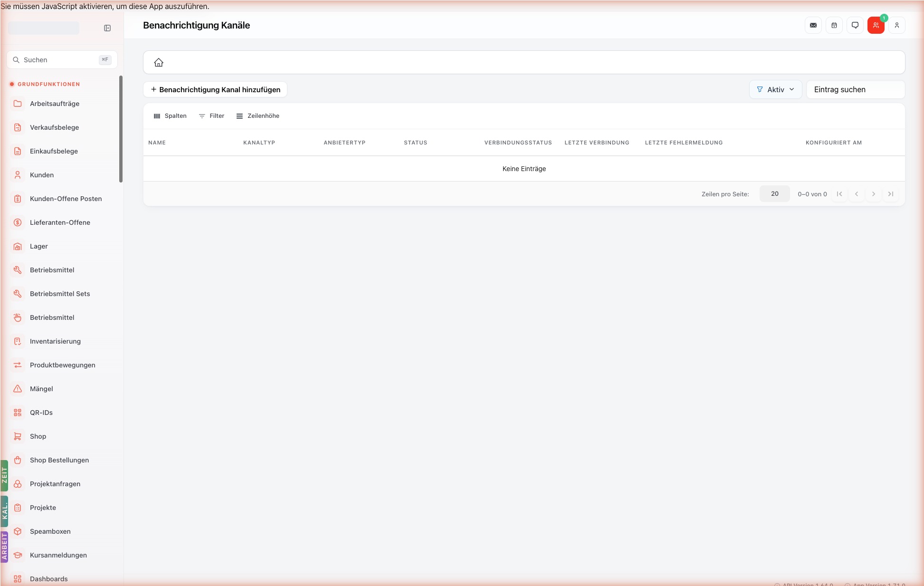Click Benachrichtigung Kanal hinzufügen button
Viewport: 924px width, 586px height.
click(215, 89)
